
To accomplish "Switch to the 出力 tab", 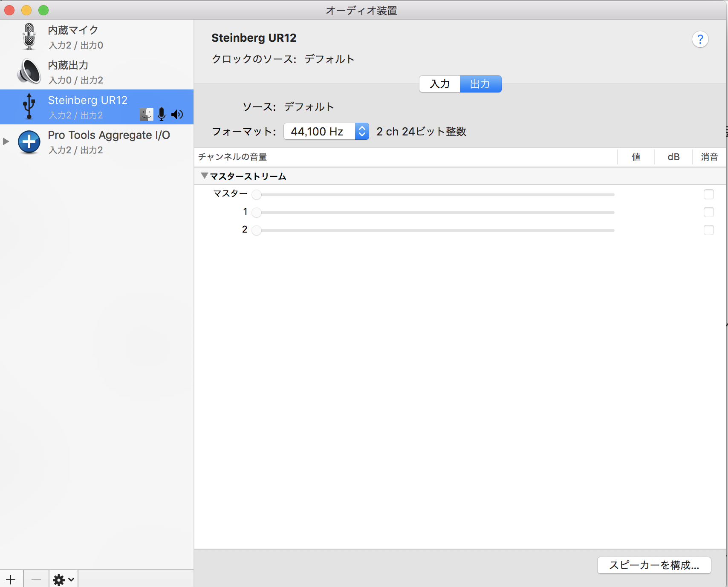I will coord(480,84).
